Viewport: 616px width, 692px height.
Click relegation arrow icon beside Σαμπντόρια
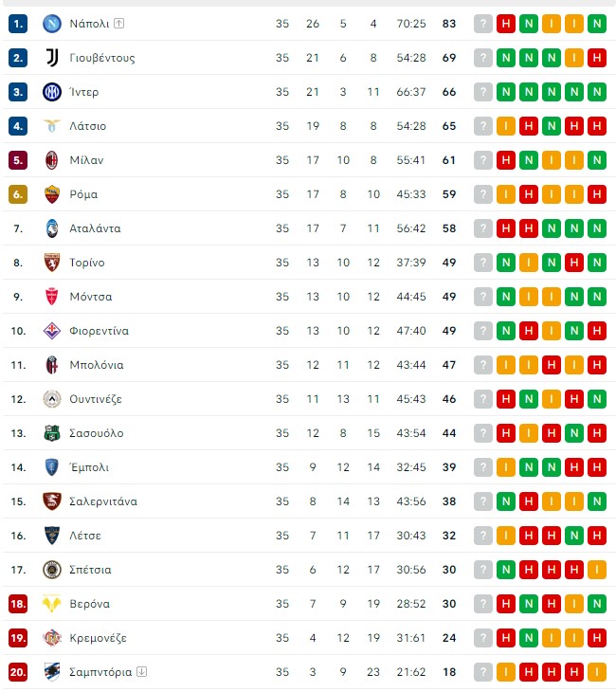point(141,672)
